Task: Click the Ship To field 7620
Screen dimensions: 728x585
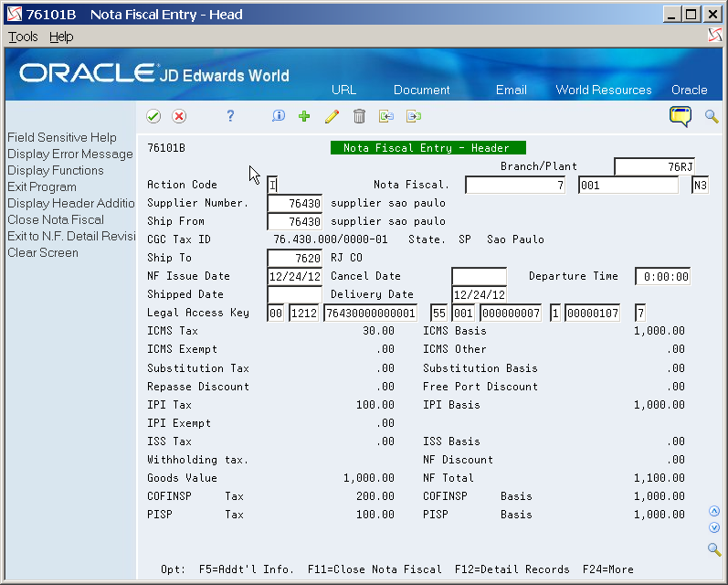Action: [x=295, y=258]
